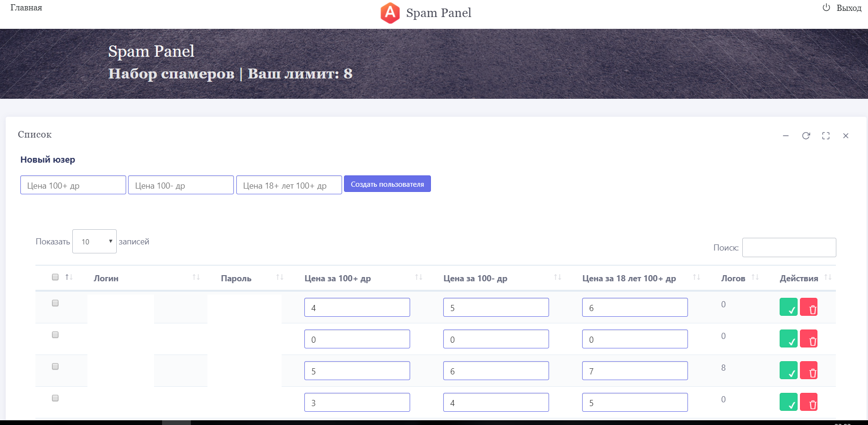Save the row with prices 5, 6, 7

[x=789, y=370]
